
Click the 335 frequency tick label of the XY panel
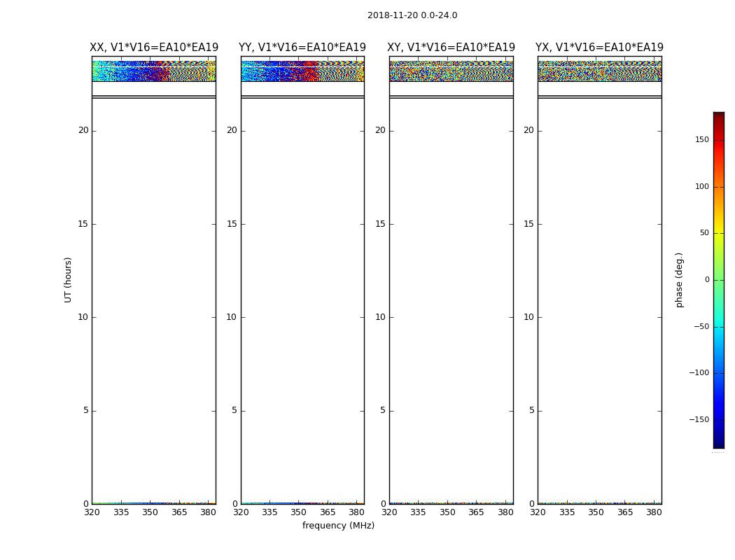(418, 512)
